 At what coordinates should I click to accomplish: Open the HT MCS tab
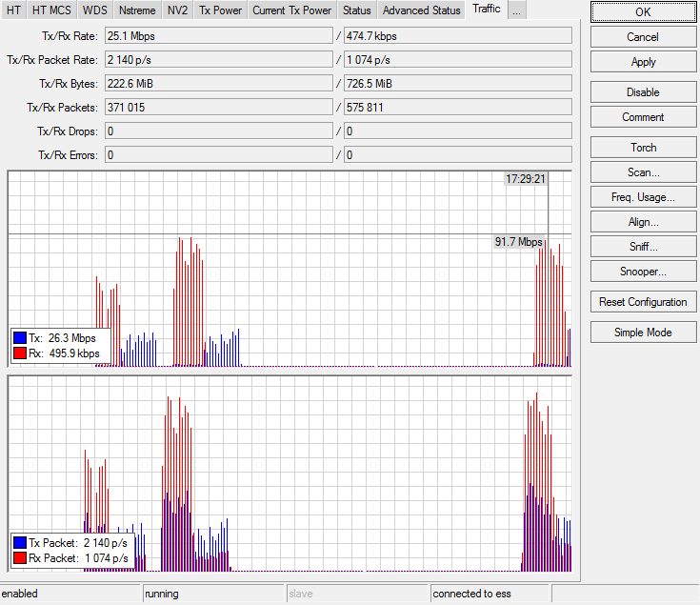coord(51,10)
